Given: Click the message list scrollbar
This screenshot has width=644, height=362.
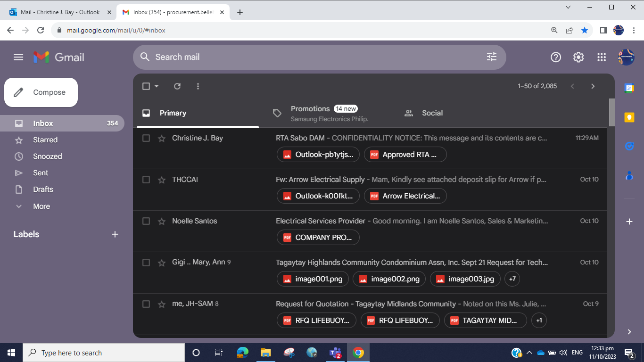Looking at the screenshot, I should [x=612, y=113].
